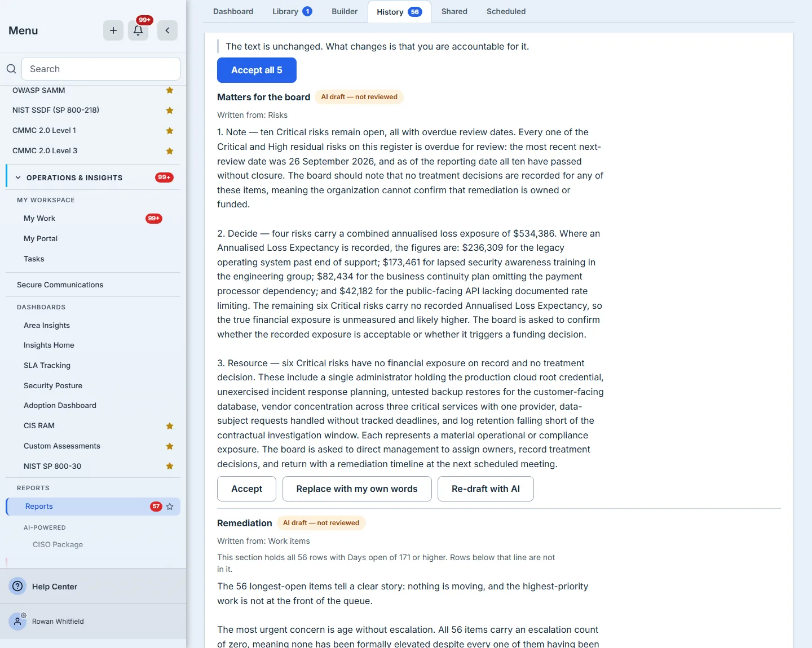Screen dimensions: 812x648
Task: Toggle favorite star for CMMC 2.0 Level 1
Action: tap(170, 131)
